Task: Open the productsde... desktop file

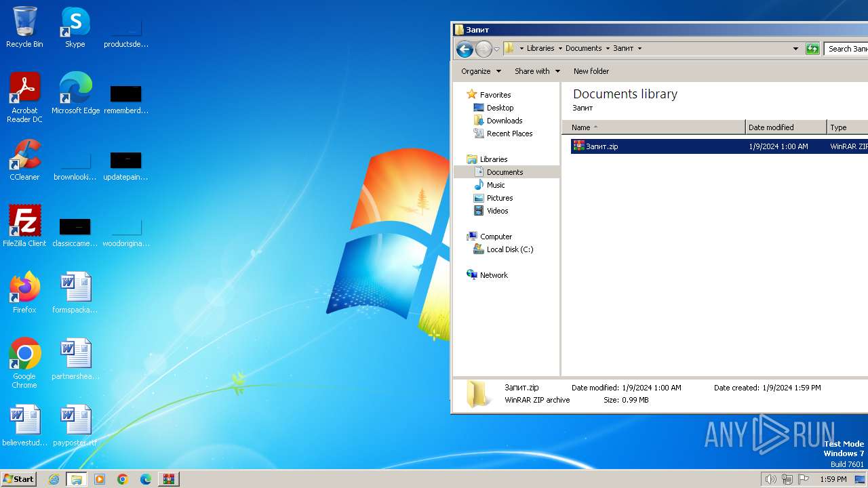Action: [x=126, y=30]
